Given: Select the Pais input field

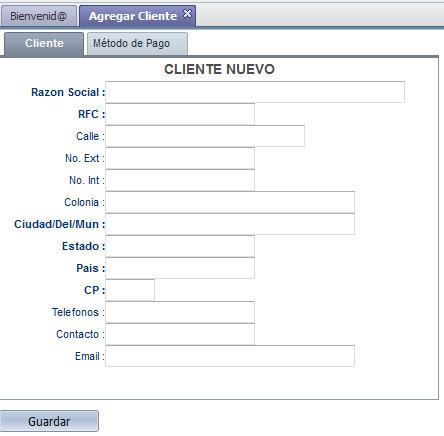Looking at the screenshot, I should 180,268.
